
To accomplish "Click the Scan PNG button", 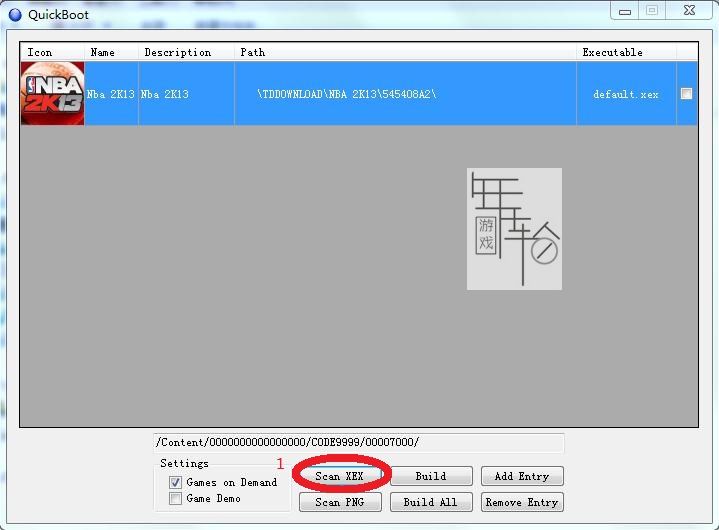I will point(340,502).
